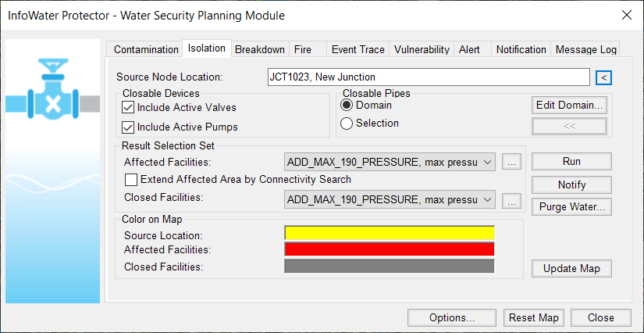
Task: Change the yellow Source Location color
Action: (390, 233)
